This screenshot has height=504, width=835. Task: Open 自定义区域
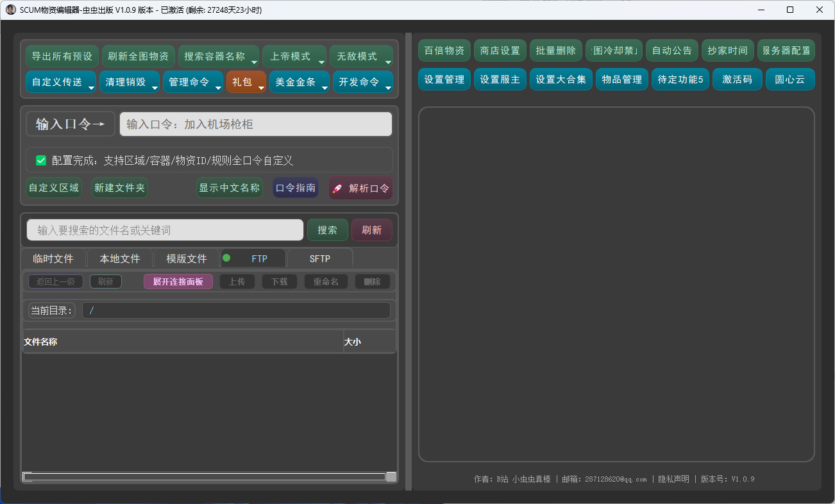tap(54, 188)
